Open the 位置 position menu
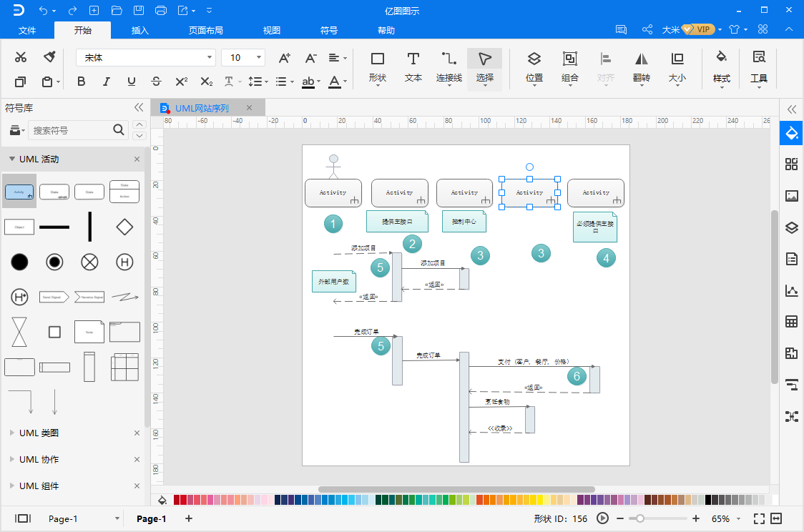Screen dimensions: 804x532 point(534,68)
